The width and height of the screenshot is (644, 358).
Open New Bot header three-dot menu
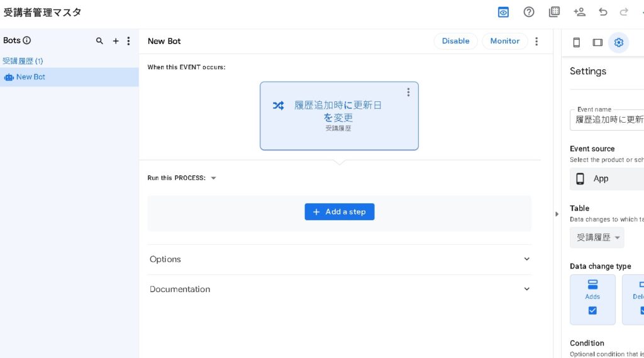pos(536,42)
